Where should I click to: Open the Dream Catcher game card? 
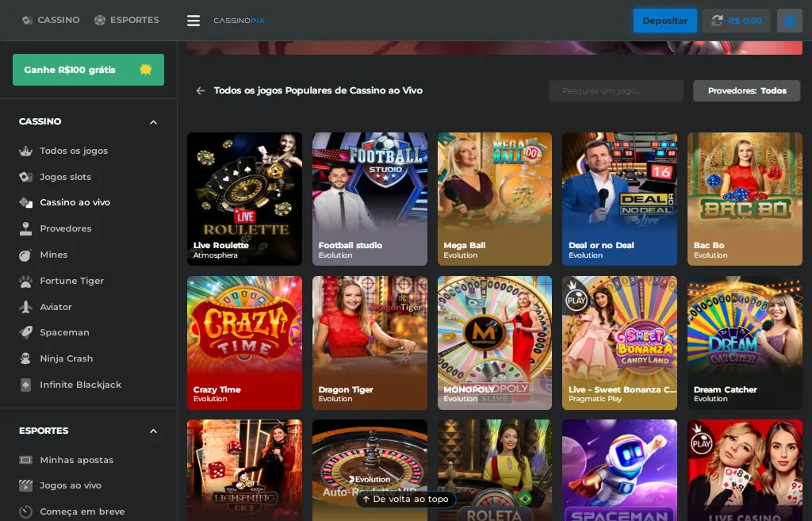tap(745, 343)
